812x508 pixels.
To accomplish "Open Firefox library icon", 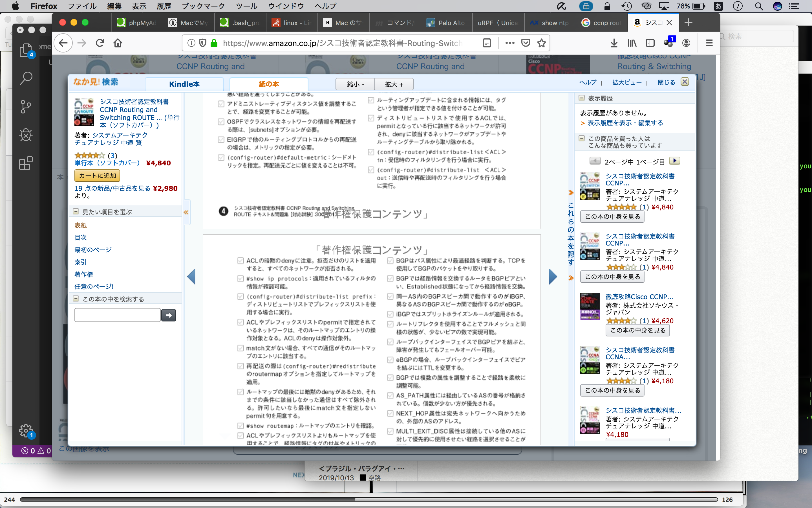I will tap(632, 43).
